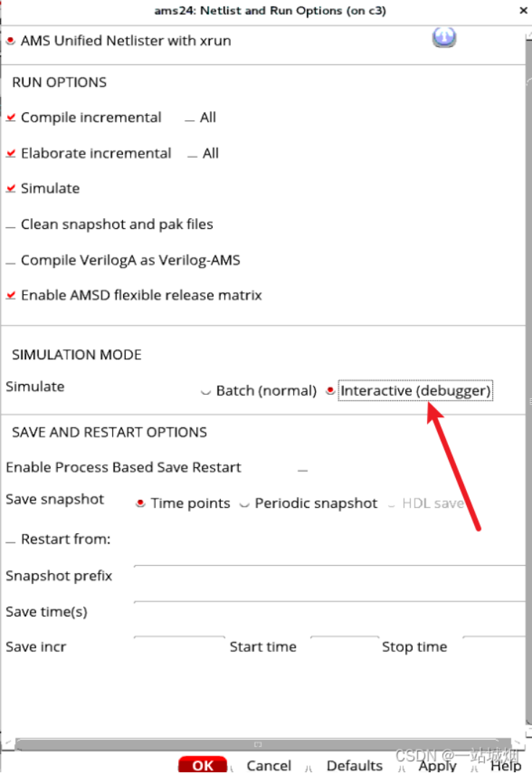Enable the Compile All checkbox
Screen dimensions: 532x773
pos(190,118)
